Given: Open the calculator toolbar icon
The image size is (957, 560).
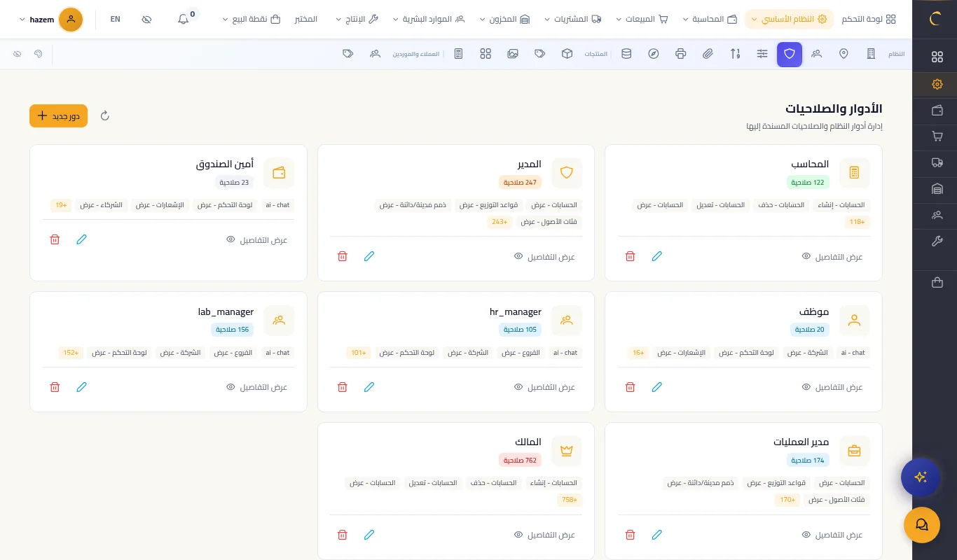Looking at the screenshot, I should [x=458, y=54].
